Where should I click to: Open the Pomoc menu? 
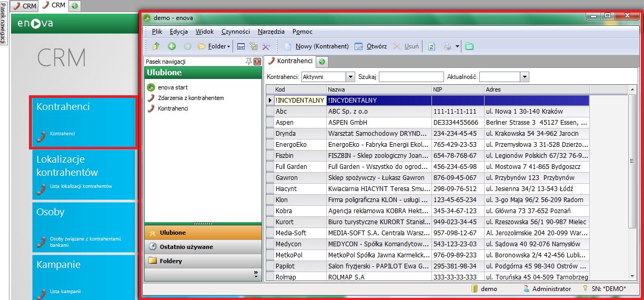pos(303,32)
